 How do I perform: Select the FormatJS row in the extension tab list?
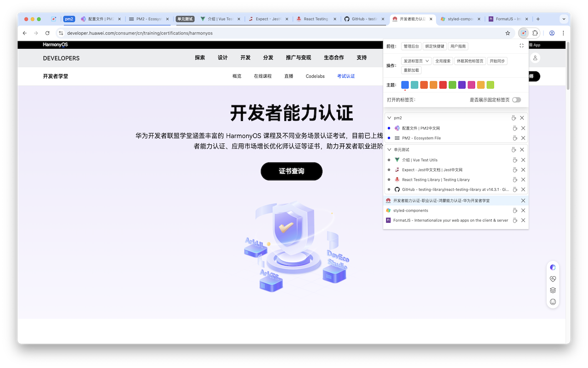click(x=456, y=220)
